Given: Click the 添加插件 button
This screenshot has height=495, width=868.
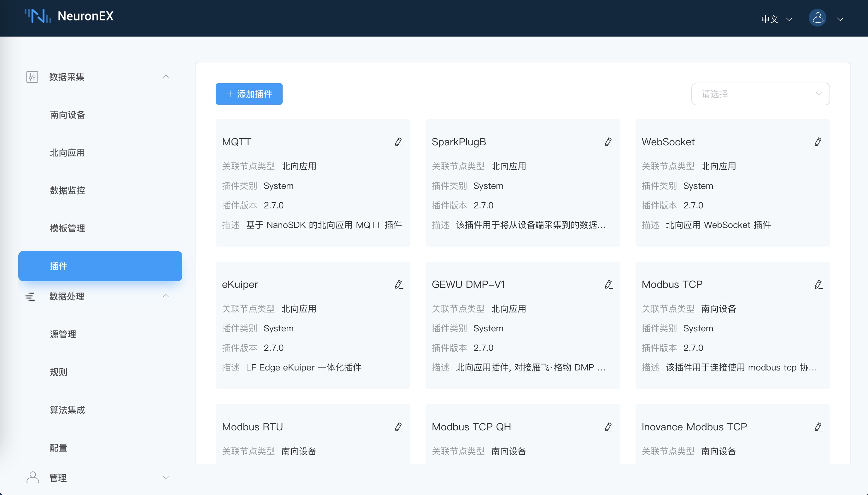Looking at the screenshot, I should 249,94.
